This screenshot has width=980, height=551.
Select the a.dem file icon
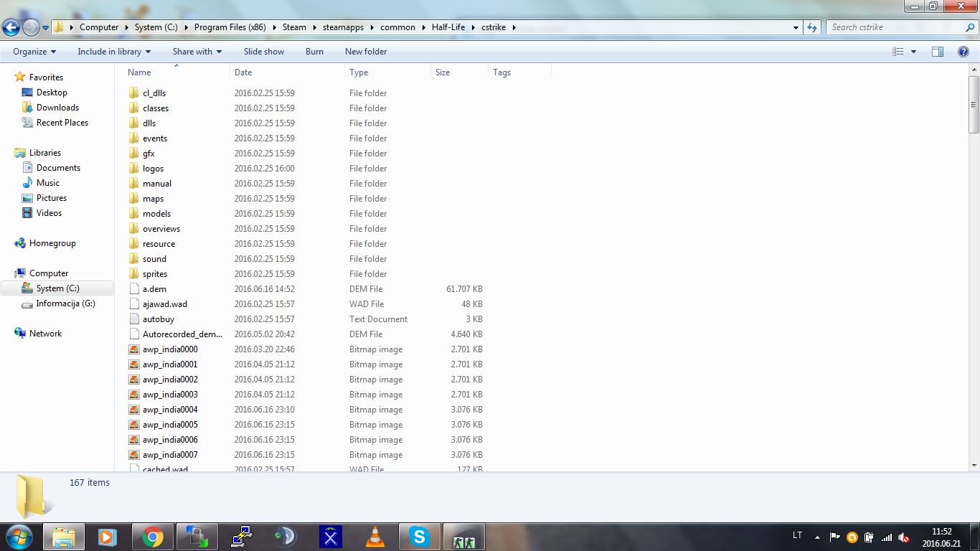pos(134,289)
